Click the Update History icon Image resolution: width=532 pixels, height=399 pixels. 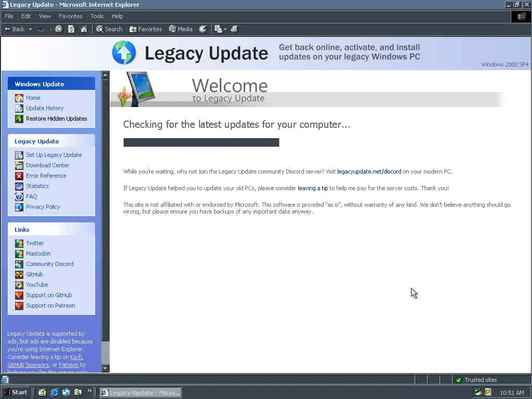point(19,108)
